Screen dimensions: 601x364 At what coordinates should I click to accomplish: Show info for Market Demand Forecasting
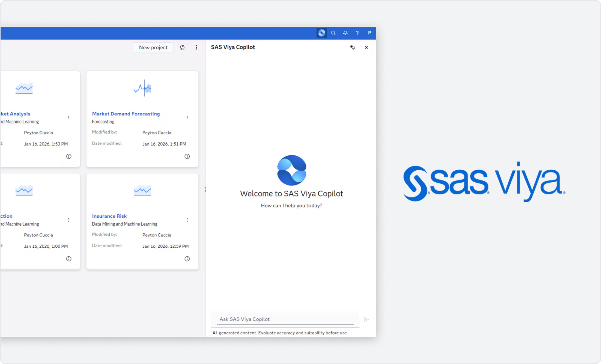[187, 156]
